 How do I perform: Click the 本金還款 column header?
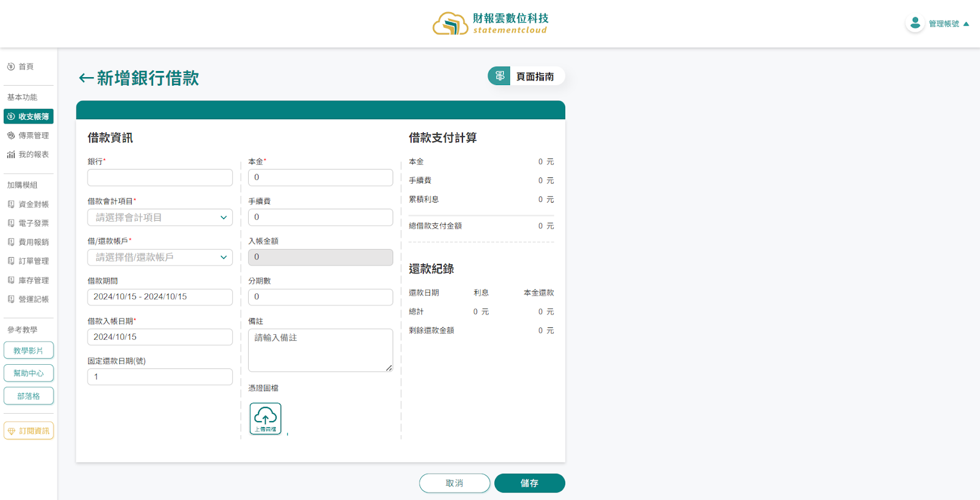click(x=539, y=293)
